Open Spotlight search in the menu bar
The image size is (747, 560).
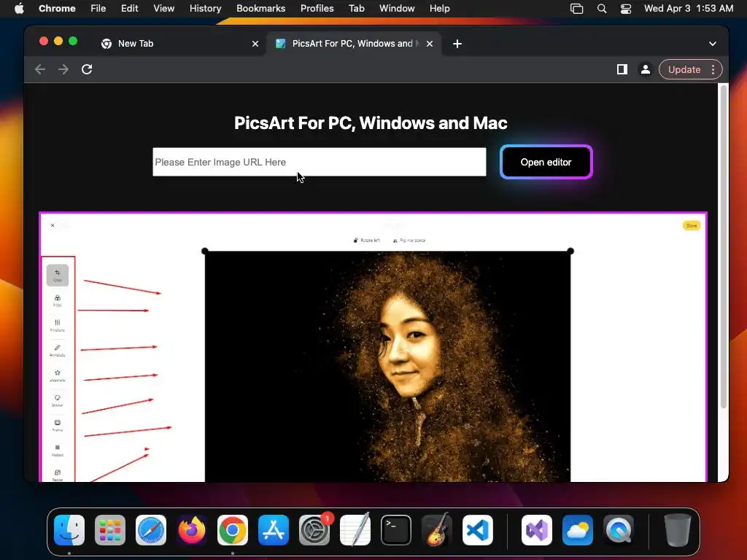pyautogui.click(x=602, y=9)
